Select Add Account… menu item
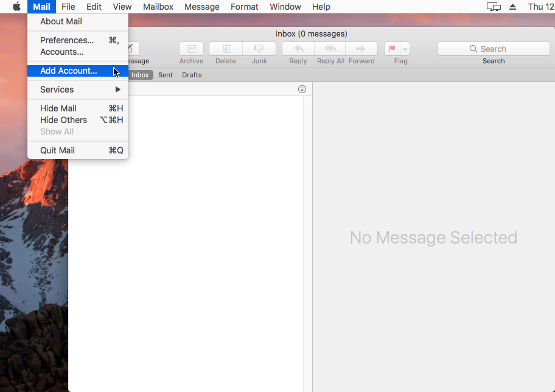This screenshot has width=555, height=392. click(78, 71)
